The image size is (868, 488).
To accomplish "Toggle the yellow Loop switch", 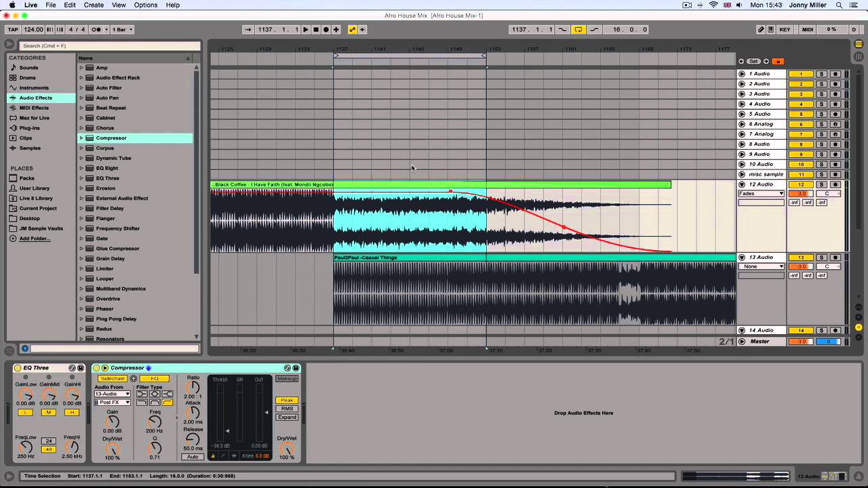I will pos(578,29).
